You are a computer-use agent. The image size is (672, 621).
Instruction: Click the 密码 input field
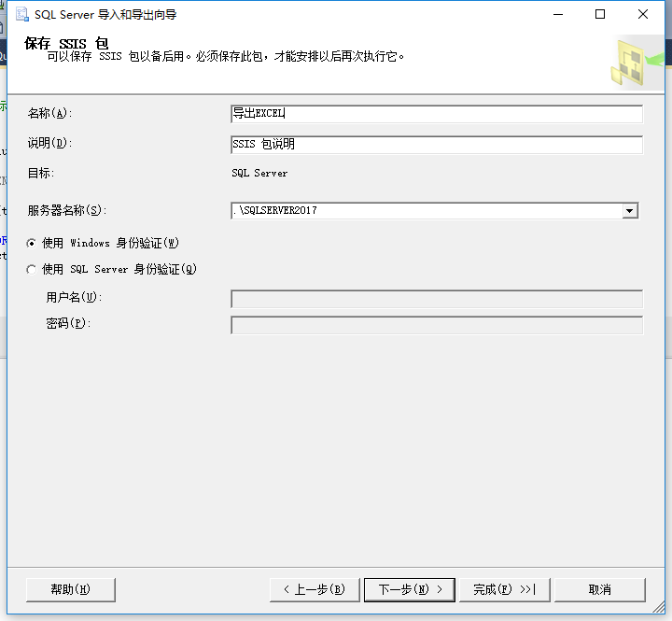[437, 325]
